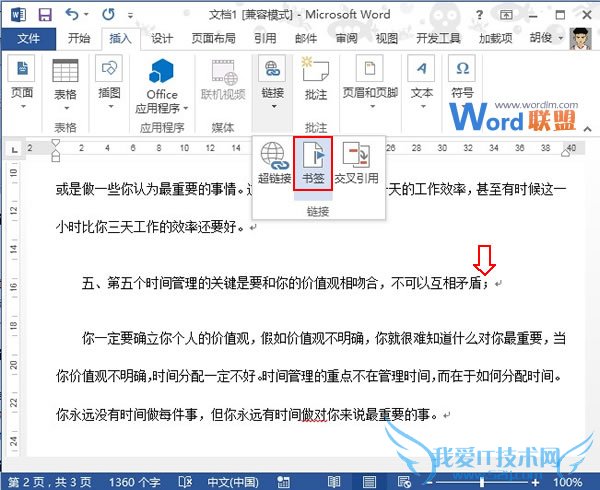Open word count 1360 个字
This screenshot has height=490, width=600.
(134, 482)
